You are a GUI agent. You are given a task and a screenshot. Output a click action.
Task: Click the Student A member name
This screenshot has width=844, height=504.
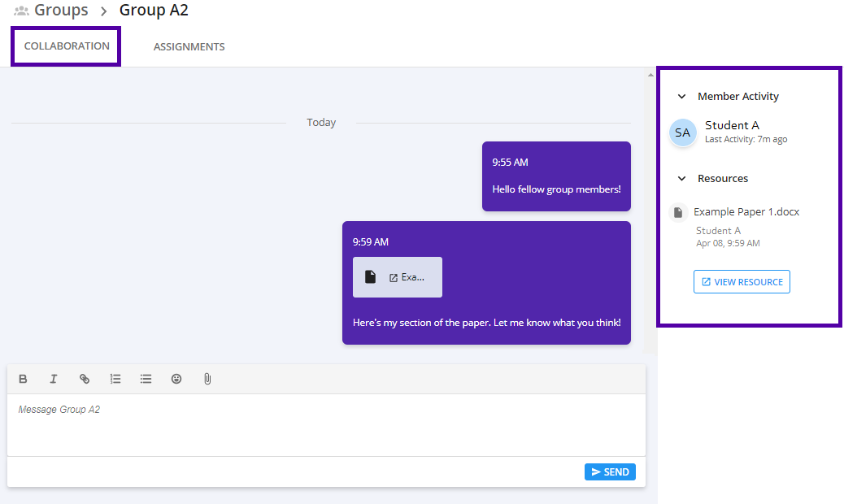732,125
